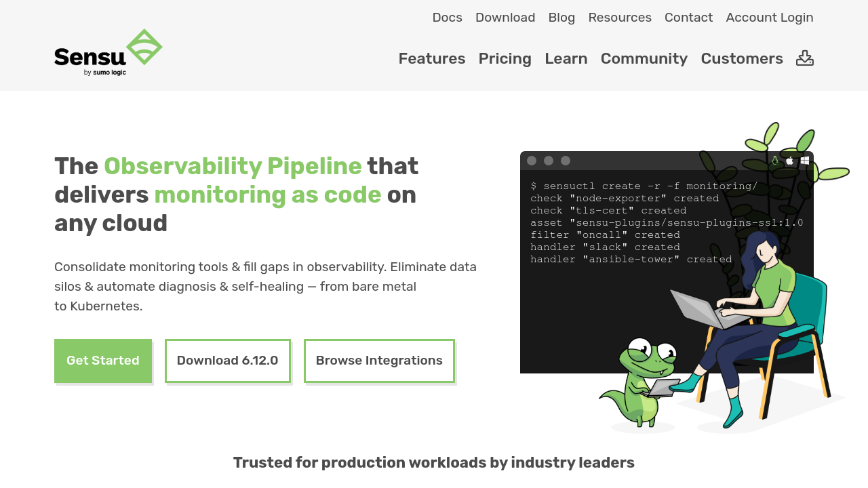868x488 pixels.
Task: Open the Docs link
Action: [x=447, y=18]
